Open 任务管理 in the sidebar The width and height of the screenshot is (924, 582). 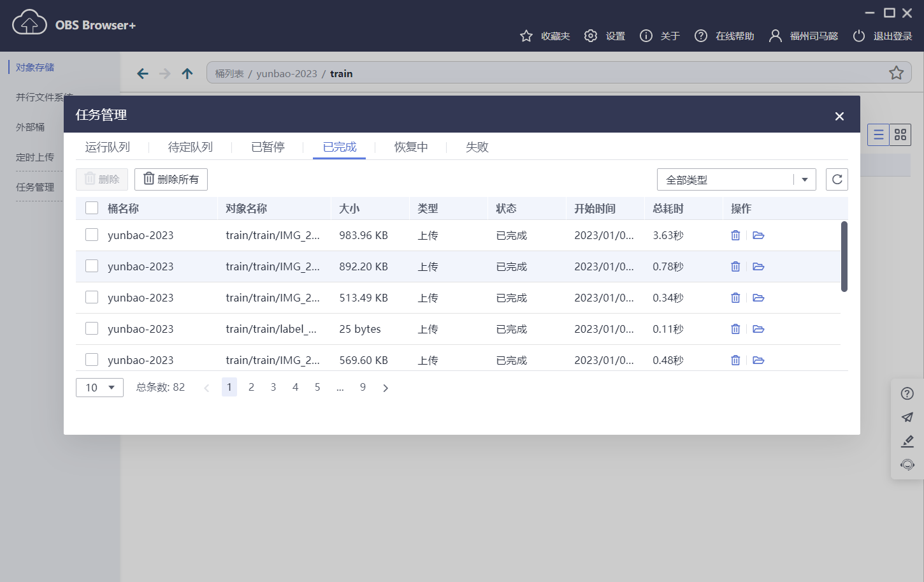pos(35,187)
